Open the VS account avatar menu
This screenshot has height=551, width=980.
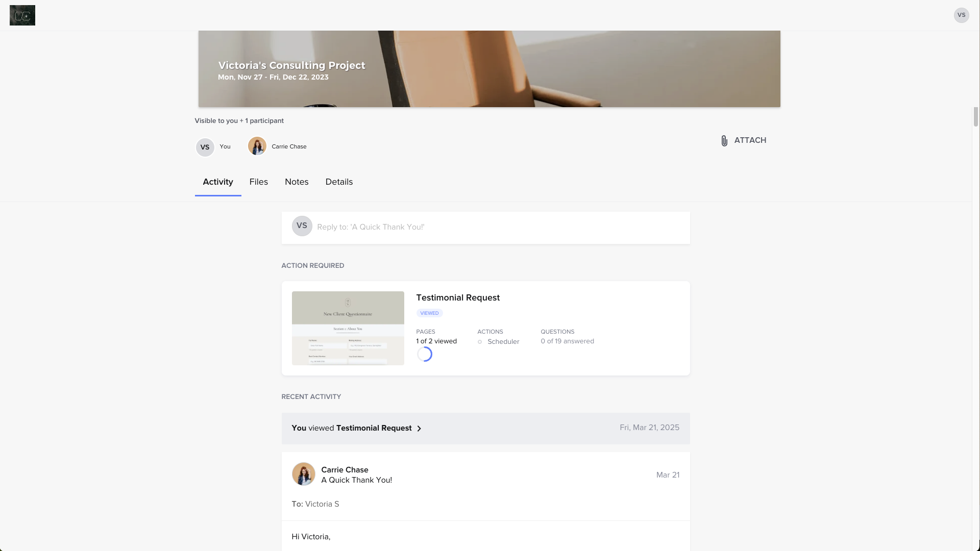pos(961,15)
